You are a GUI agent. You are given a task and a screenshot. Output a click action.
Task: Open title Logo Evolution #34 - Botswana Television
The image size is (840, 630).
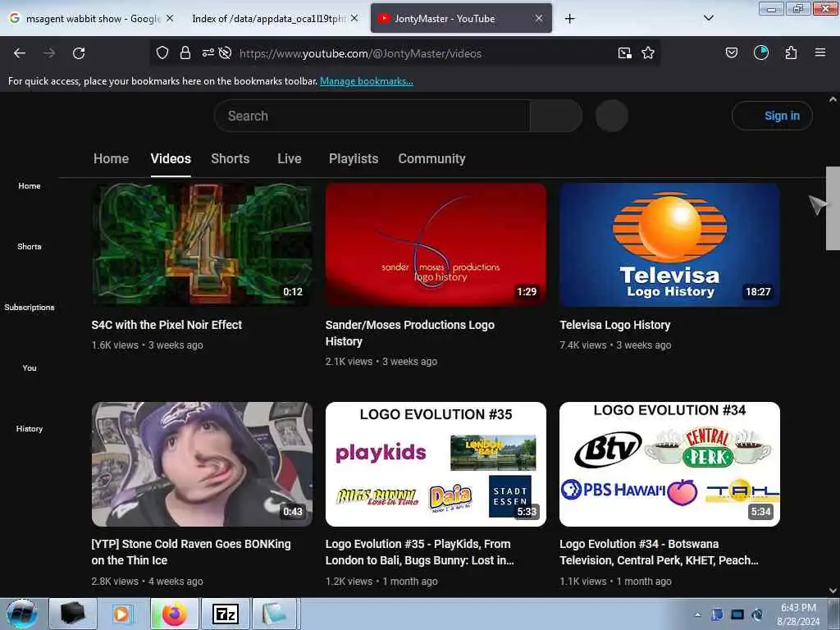click(659, 552)
